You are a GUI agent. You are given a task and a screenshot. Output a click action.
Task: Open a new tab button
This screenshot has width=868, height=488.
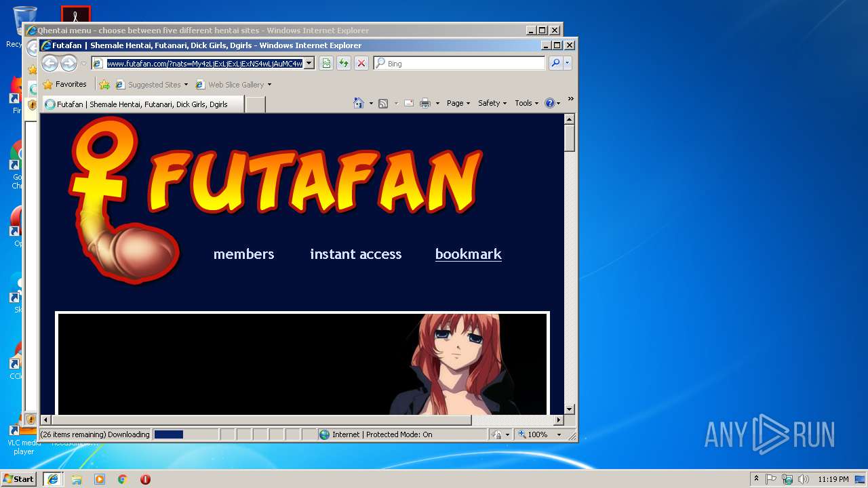[254, 104]
